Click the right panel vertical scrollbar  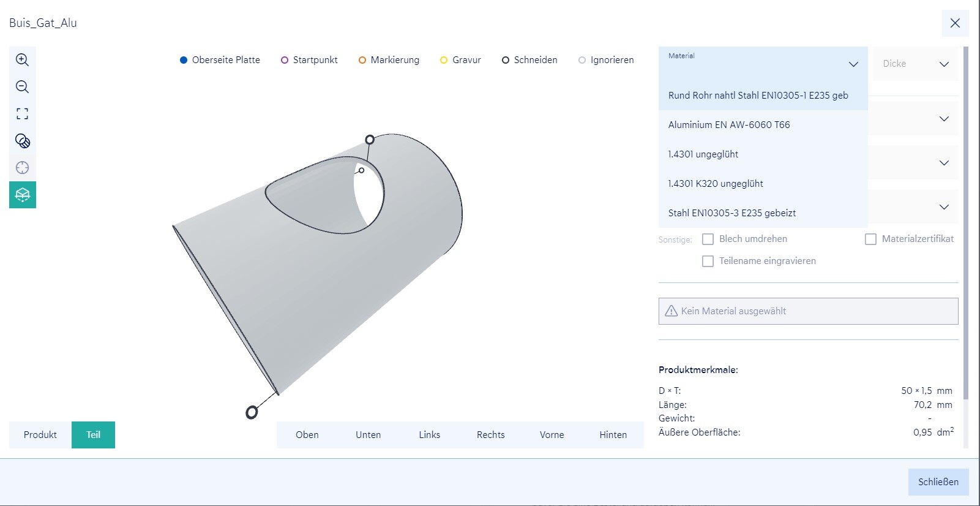pos(966,221)
